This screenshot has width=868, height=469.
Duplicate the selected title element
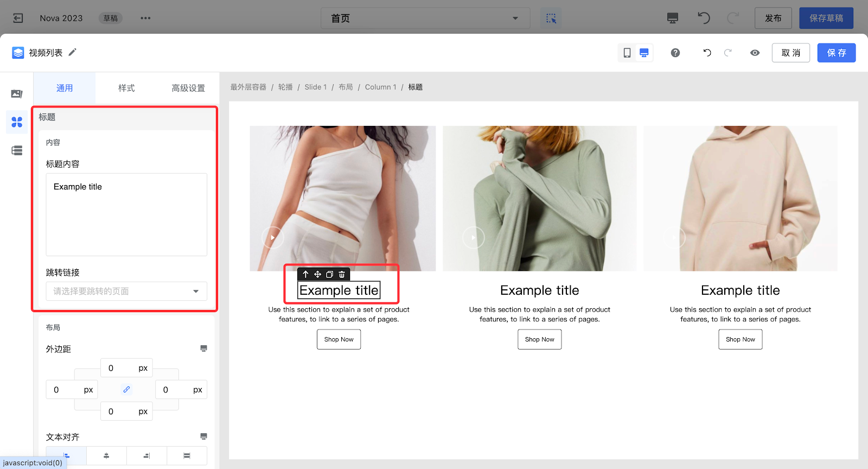click(x=329, y=274)
